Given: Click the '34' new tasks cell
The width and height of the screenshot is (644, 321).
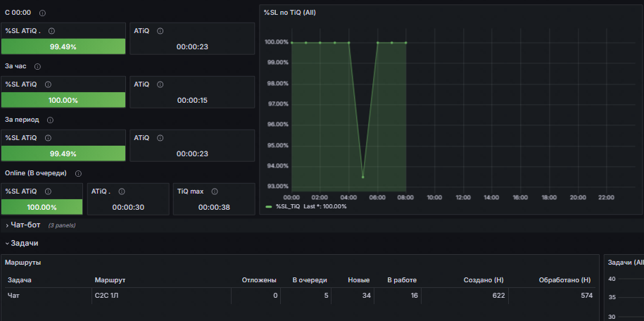Looking at the screenshot, I should tap(353, 296).
